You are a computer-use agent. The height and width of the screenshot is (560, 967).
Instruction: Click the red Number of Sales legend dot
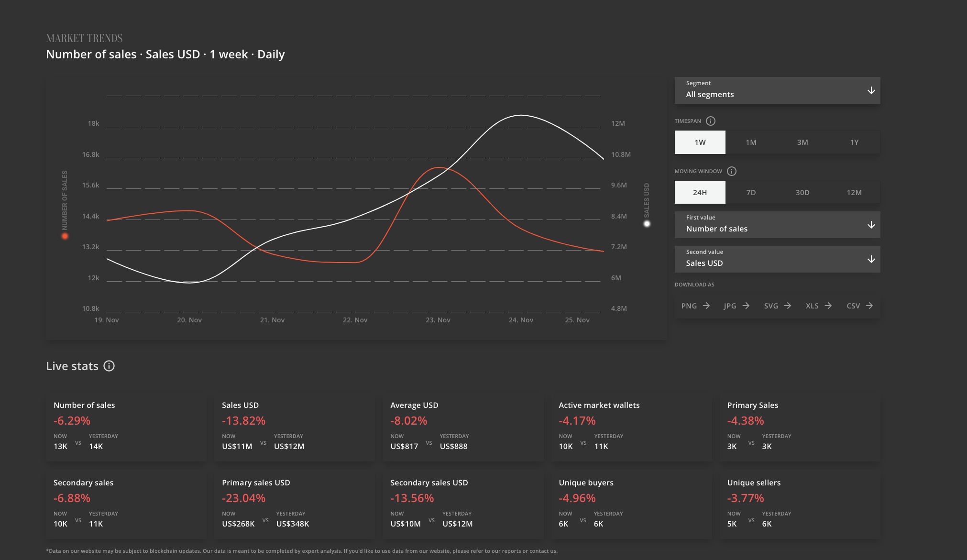(65, 236)
